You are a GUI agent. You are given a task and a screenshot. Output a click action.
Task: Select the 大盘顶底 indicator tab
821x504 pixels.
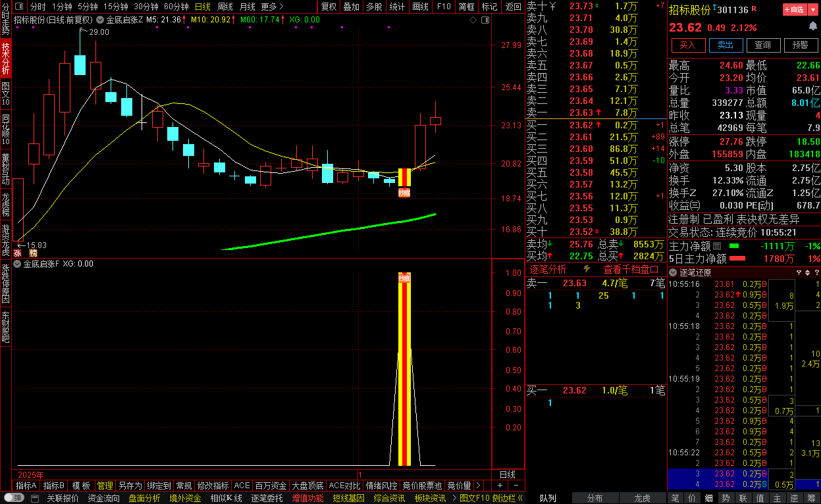coord(308,486)
